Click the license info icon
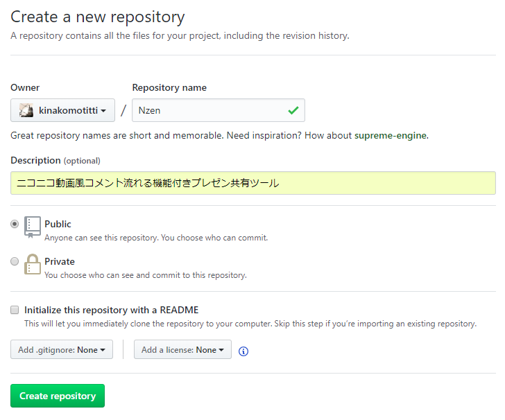Image resolution: width=505 pixels, height=420 pixels. pos(243,351)
